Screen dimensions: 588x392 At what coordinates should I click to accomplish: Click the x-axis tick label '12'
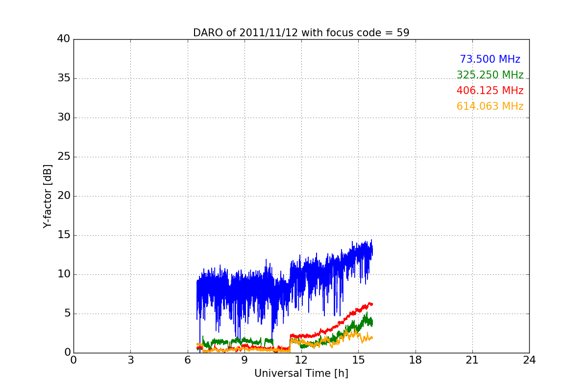click(x=301, y=360)
